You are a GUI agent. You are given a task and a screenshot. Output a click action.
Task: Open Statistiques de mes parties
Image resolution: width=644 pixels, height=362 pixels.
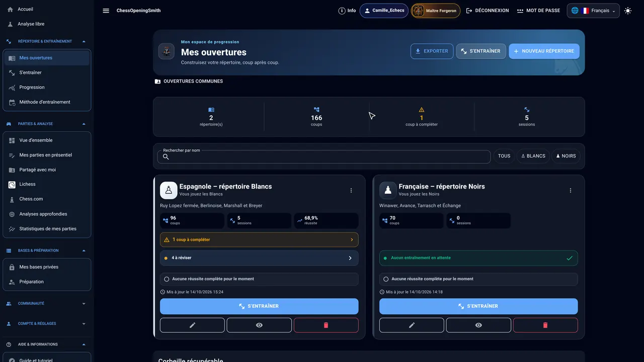tap(47, 229)
